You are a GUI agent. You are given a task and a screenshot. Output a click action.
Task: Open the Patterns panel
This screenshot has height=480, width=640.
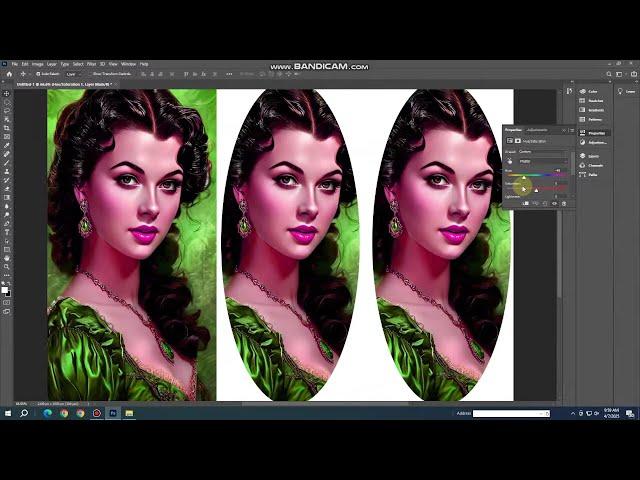591,120
